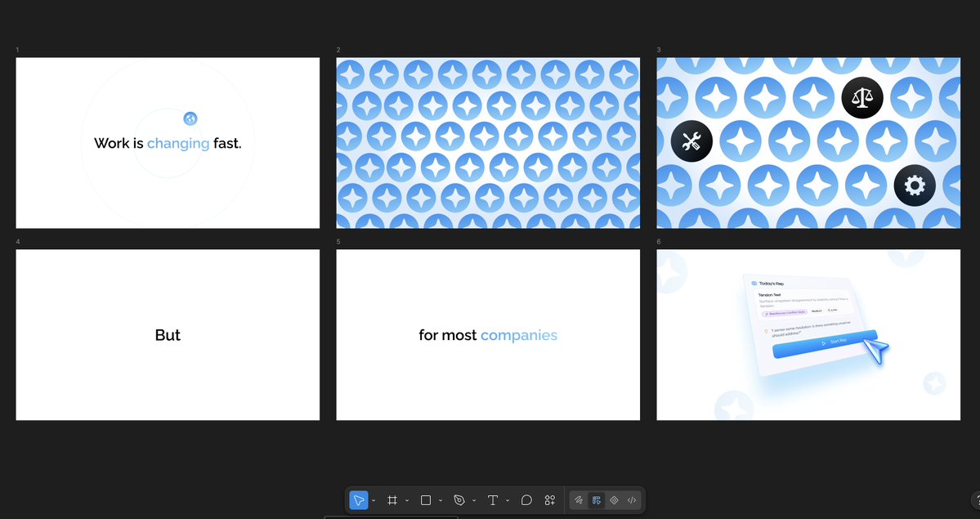Screen dimensions: 980x519
Task: Select the Comment tool
Action: [x=526, y=500]
